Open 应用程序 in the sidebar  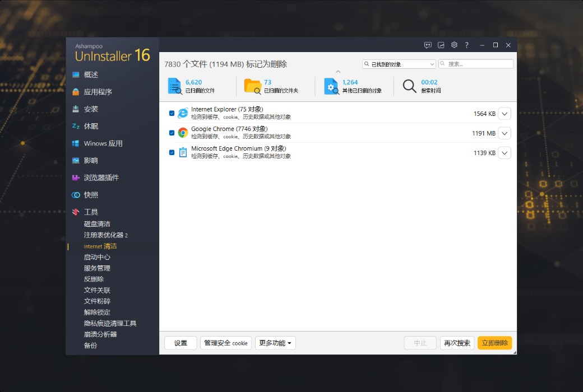click(x=98, y=92)
